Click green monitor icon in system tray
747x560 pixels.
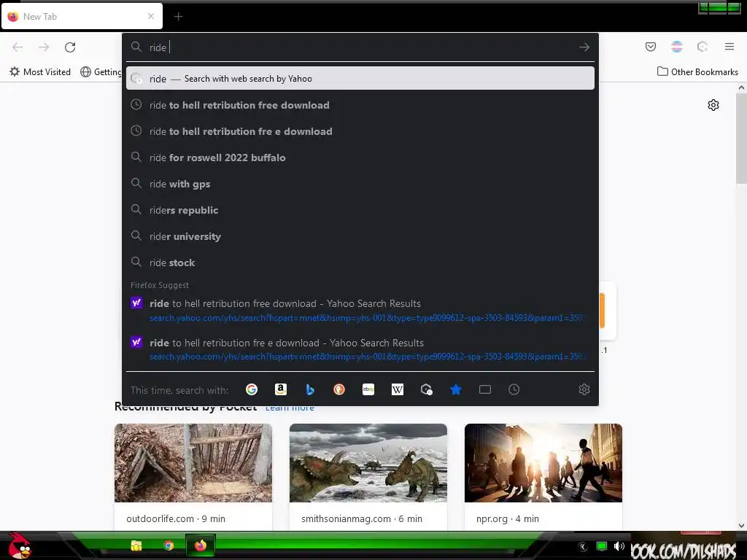pyautogui.click(x=602, y=547)
